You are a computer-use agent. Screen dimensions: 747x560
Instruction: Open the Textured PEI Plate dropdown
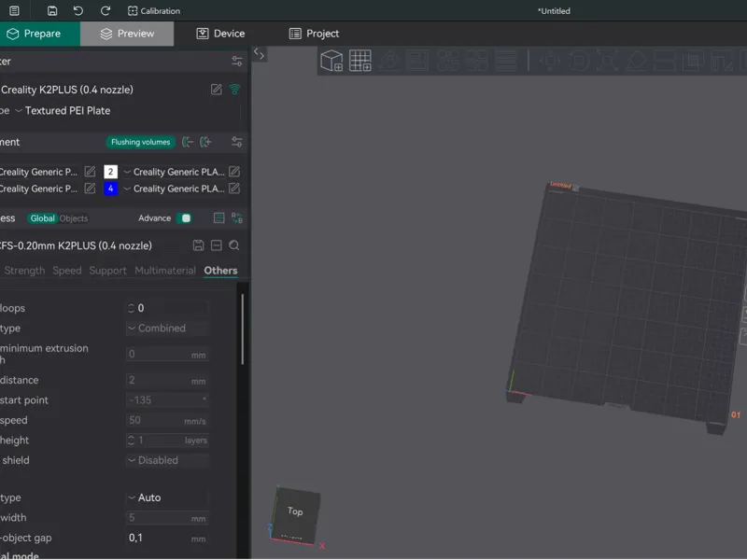point(66,110)
